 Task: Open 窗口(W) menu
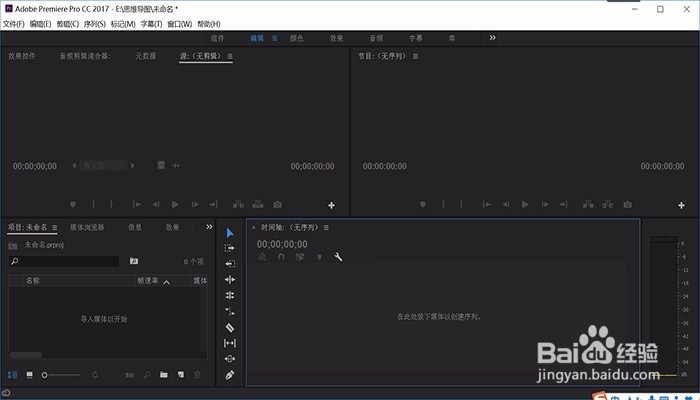[x=179, y=24]
